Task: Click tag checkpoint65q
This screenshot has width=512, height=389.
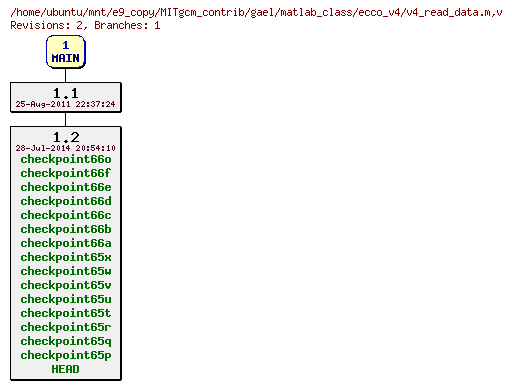Action: 66,341
